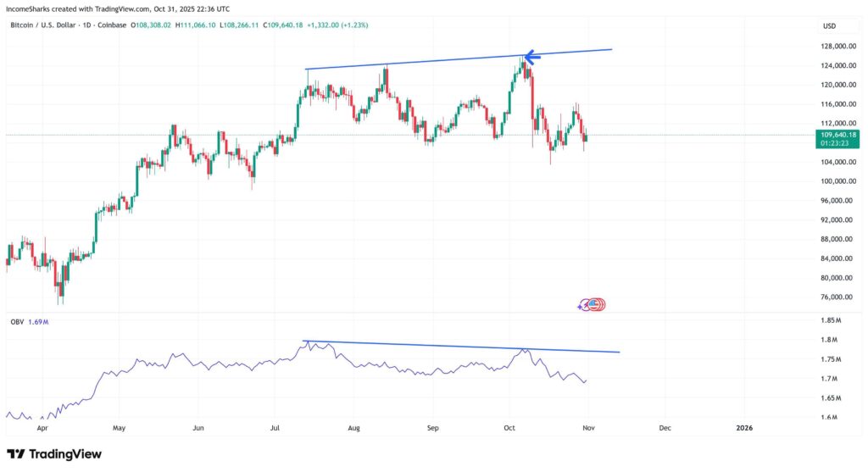The width and height of the screenshot is (868, 472).
Task: Click the 2026 label on time axis
Action: 743,428
